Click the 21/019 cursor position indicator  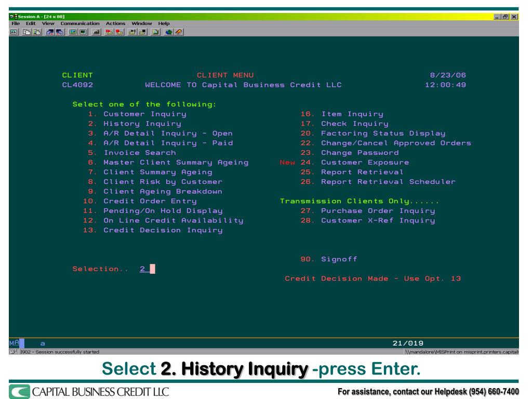pyautogui.click(x=408, y=343)
